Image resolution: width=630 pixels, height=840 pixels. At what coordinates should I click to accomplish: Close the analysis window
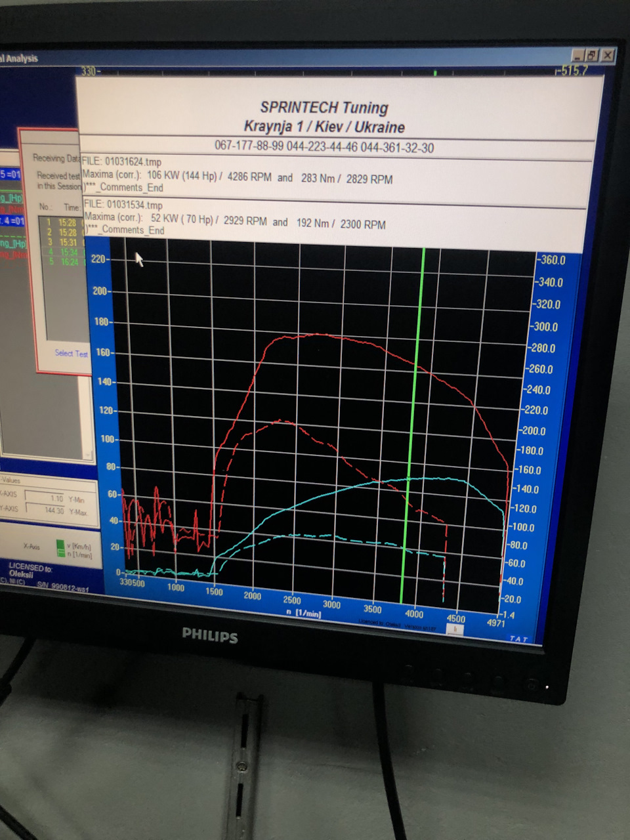pos(608,56)
